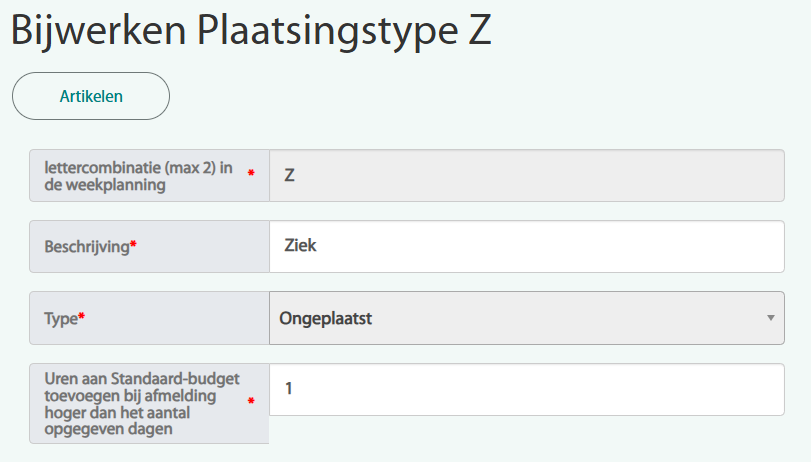Click the disabled lettercombinatie field
Image resolution: width=811 pixels, height=462 pixels.
526,175
